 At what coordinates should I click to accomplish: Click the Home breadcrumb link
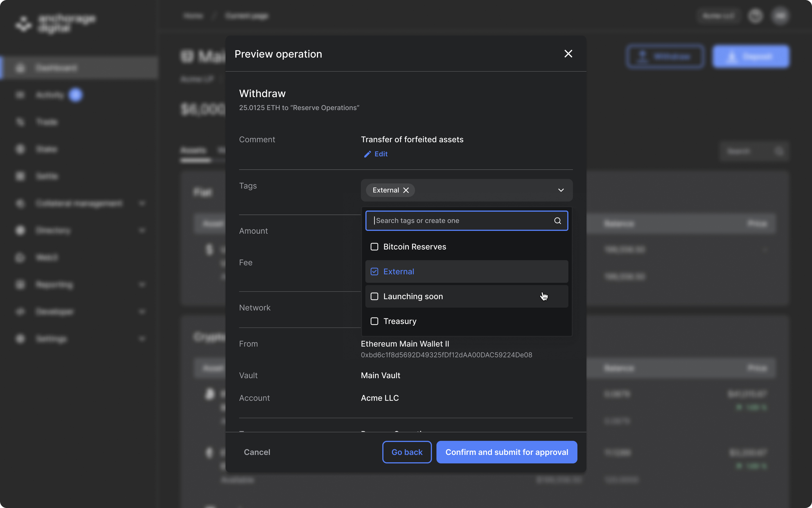[193, 16]
